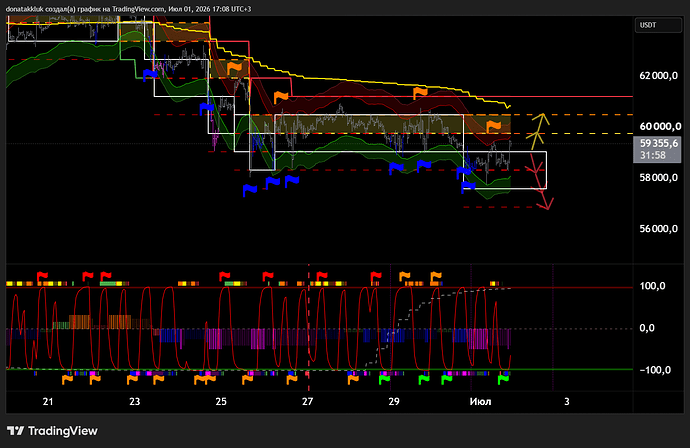Image resolution: width=690 pixels, height=448 pixels.
Task: Click rightmost orange flag atop the oscillator pane
Action: click(436, 277)
